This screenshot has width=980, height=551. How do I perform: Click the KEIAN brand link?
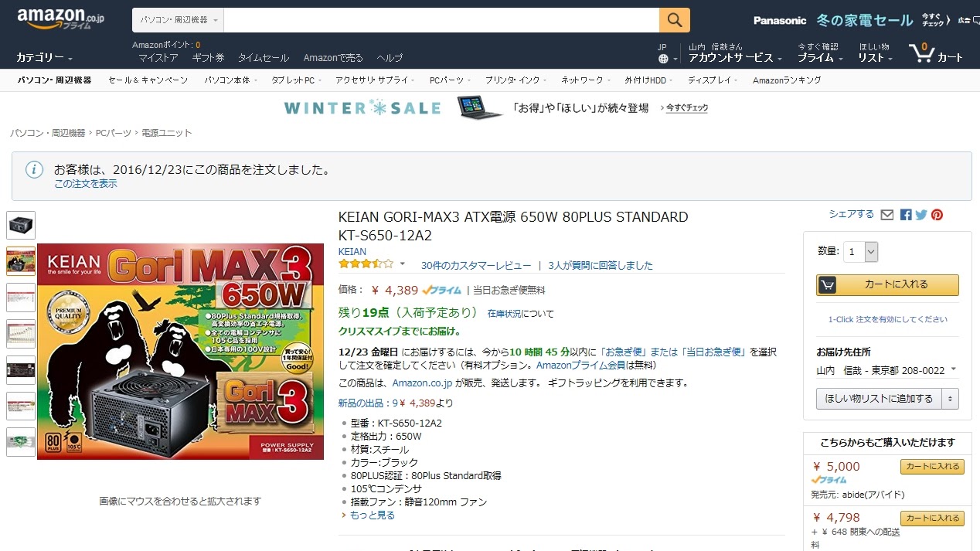[352, 252]
